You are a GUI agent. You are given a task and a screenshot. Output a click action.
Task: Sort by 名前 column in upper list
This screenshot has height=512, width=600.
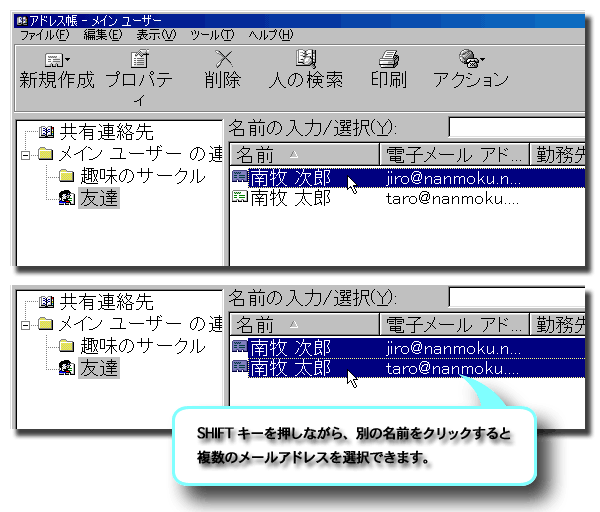point(304,155)
